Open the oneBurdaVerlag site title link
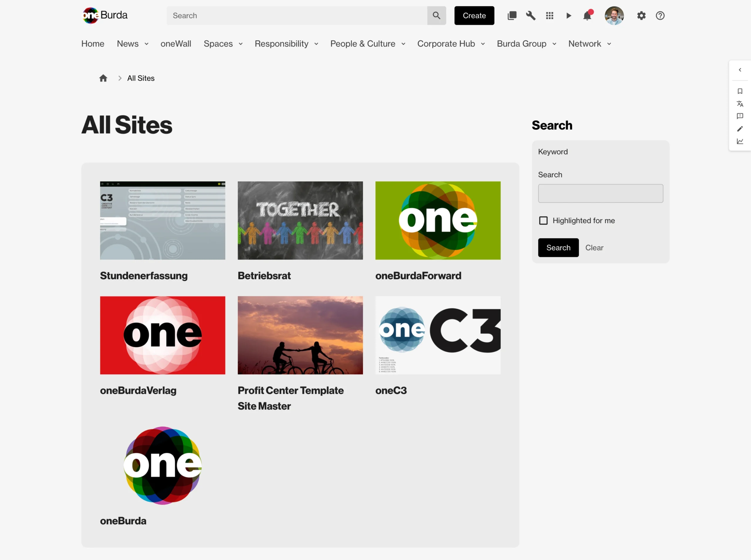 coord(138,390)
